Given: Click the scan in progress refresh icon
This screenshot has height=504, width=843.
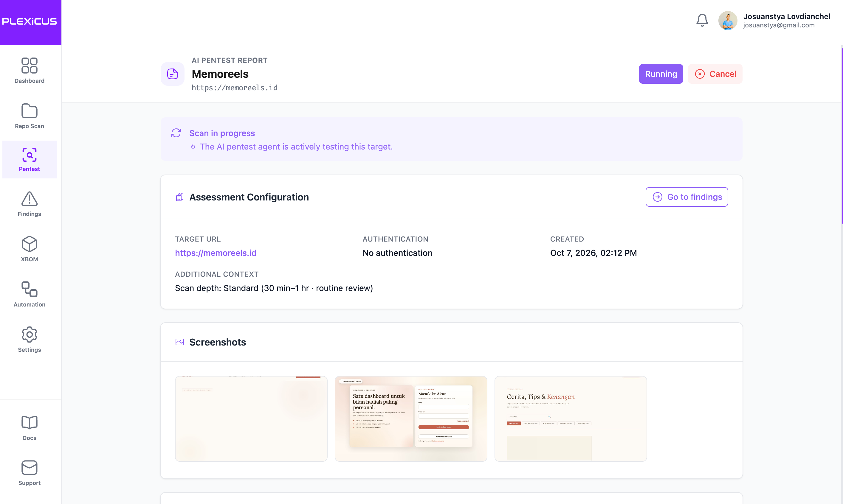Looking at the screenshot, I should 176,133.
